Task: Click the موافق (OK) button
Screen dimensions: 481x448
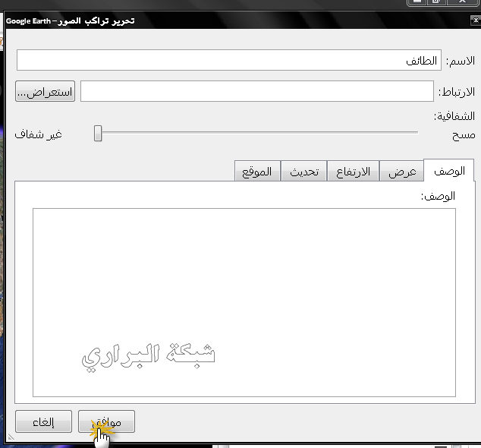Action: pyautogui.click(x=106, y=421)
